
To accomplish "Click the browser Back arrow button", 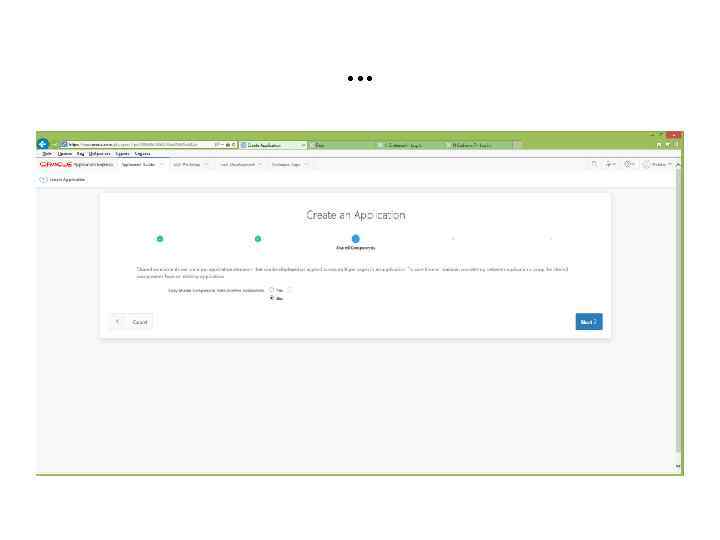I will [x=43, y=144].
